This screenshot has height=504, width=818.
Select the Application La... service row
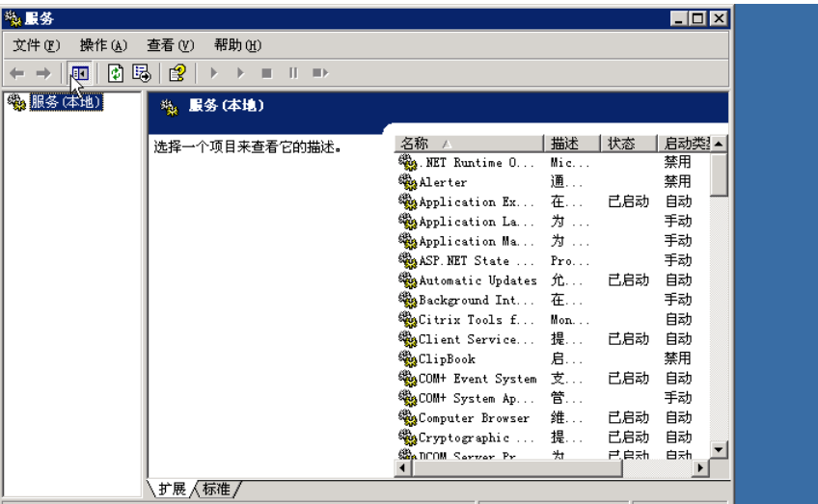(x=553, y=222)
